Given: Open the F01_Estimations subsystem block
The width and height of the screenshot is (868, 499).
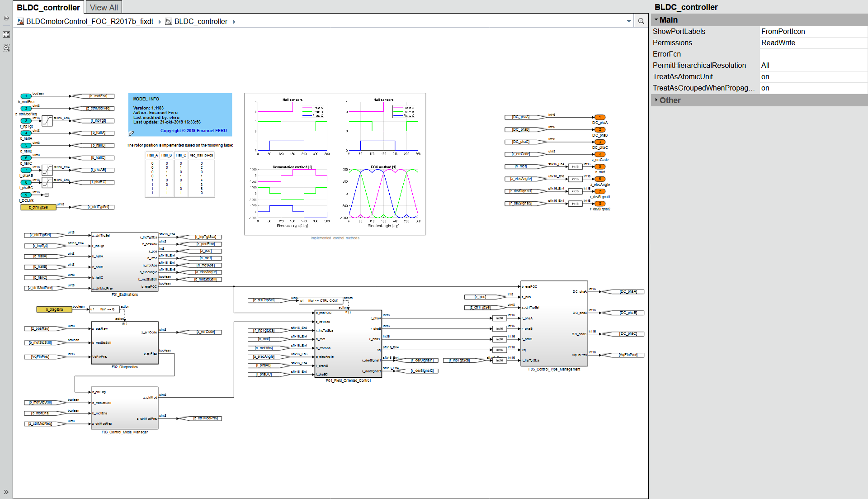Looking at the screenshot, I should pyautogui.click(x=125, y=262).
